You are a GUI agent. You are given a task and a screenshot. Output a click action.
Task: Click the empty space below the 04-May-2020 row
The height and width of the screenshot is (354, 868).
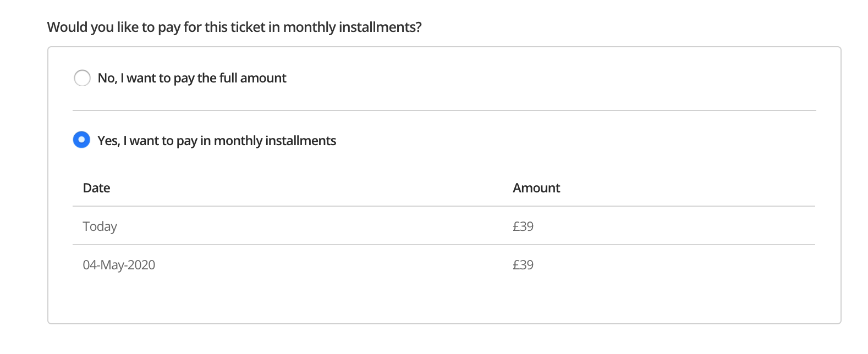pos(444,300)
